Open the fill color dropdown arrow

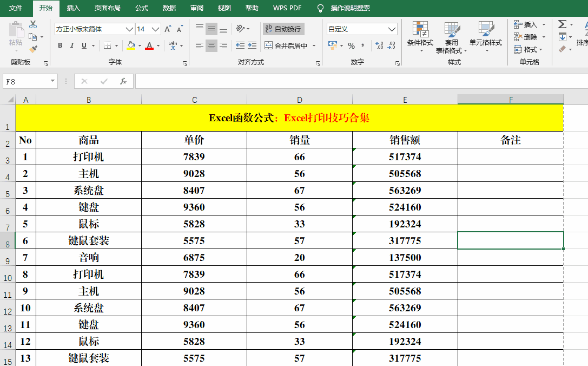tap(140, 45)
